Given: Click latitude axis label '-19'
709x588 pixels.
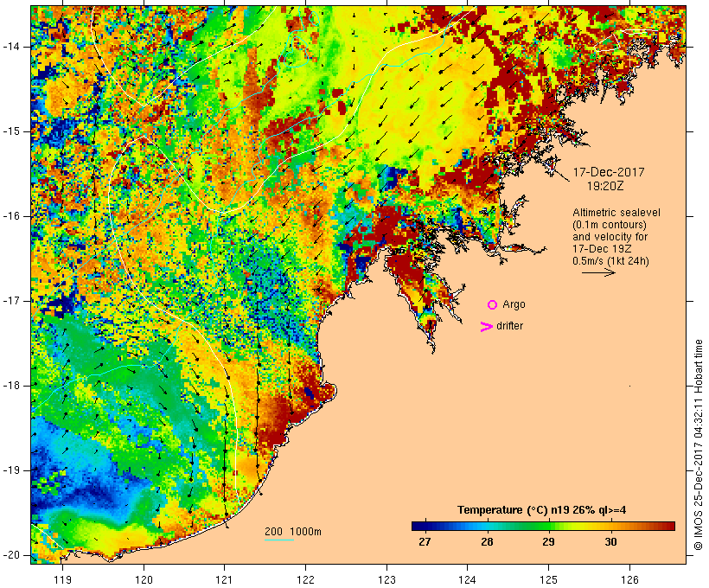Looking at the screenshot, I should [x=10, y=470].
